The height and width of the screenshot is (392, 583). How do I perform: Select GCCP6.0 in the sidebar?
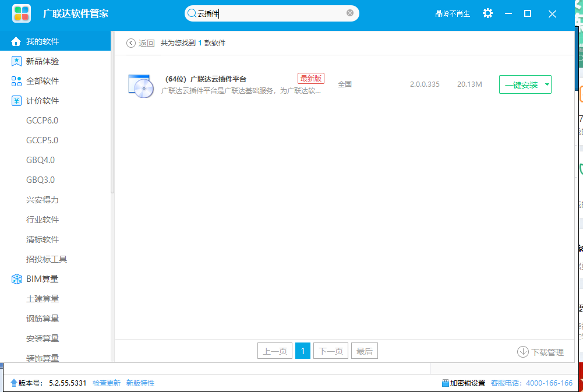click(x=42, y=121)
